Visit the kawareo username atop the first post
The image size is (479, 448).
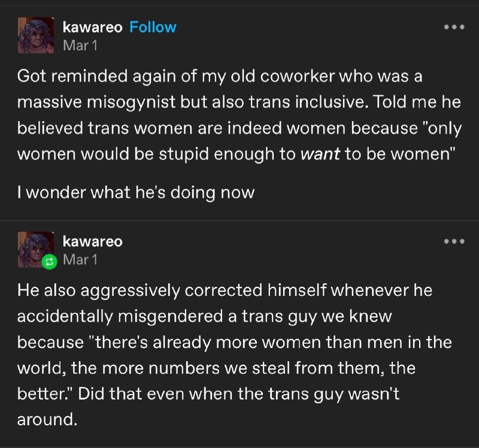point(93,27)
